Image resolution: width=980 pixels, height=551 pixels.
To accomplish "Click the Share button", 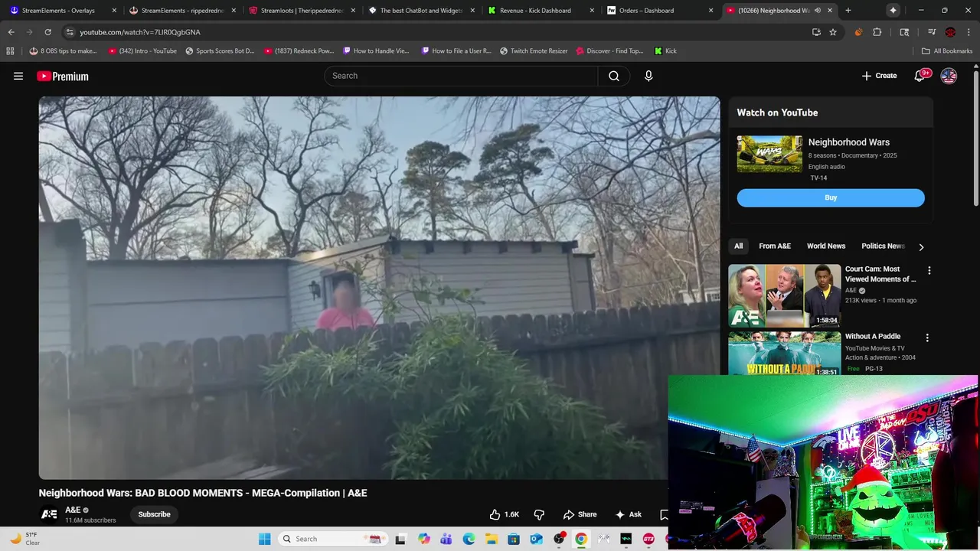I will pos(580,514).
